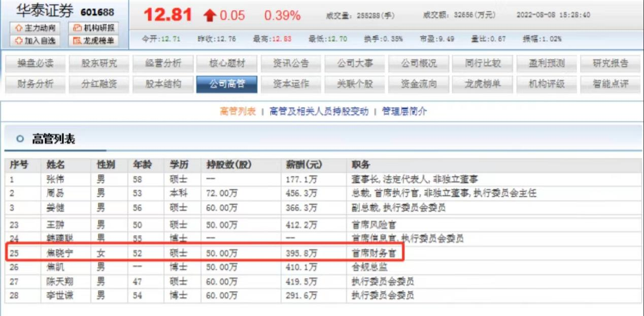Image resolution: width=644 pixels, height=316 pixels.
Task: Switch to 分红融资 tab
Action: click(x=99, y=84)
